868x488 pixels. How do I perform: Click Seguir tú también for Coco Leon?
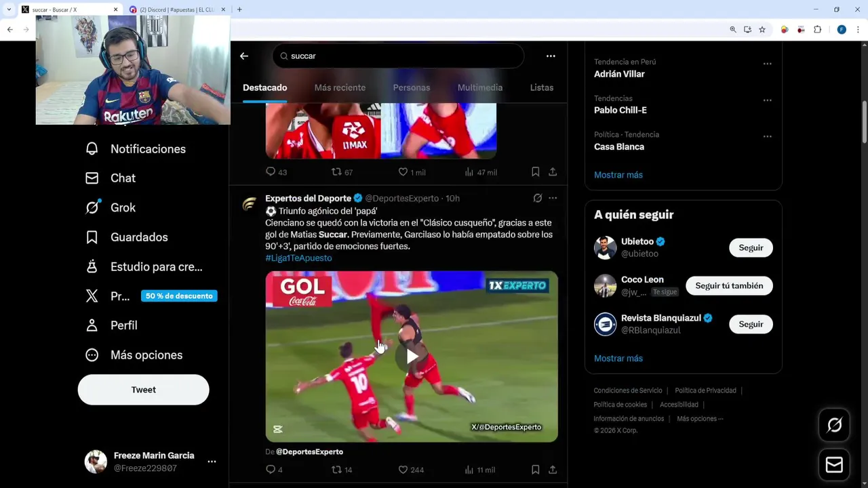click(729, 286)
